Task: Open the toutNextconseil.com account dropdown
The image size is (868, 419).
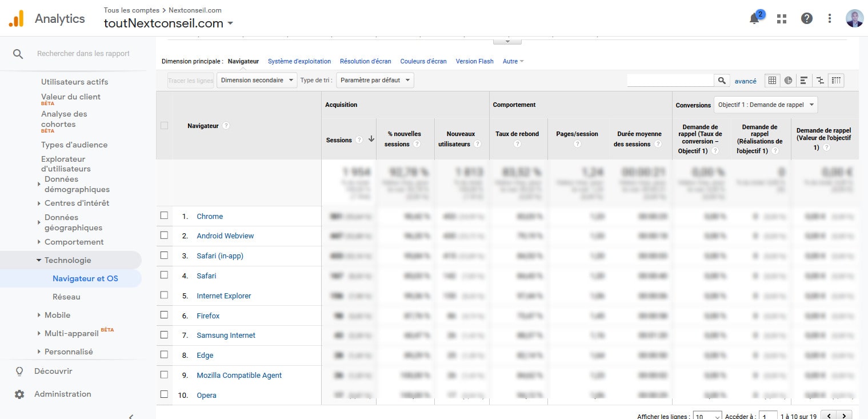Action: pyautogui.click(x=169, y=23)
